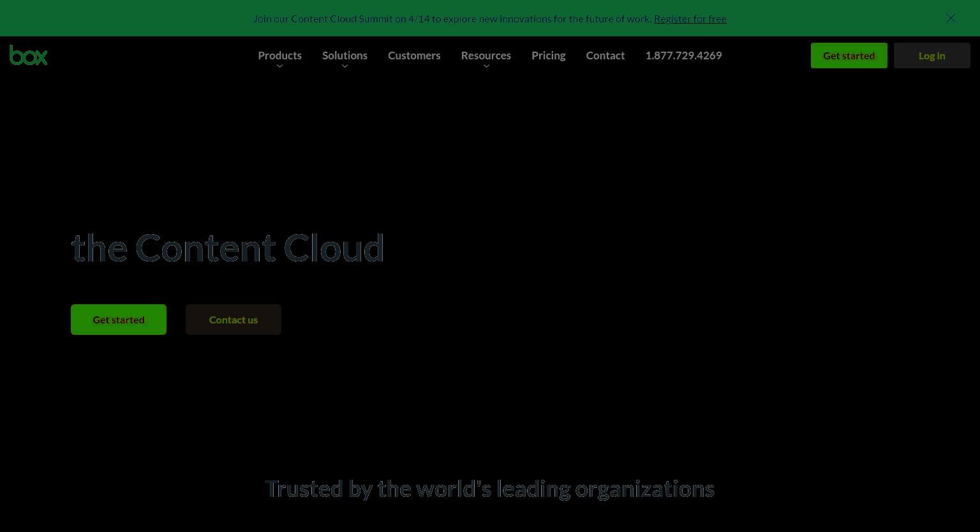Expand the chevron under Solutions
The height and width of the screenshot is (532, 980).
(x=345, y=66)
